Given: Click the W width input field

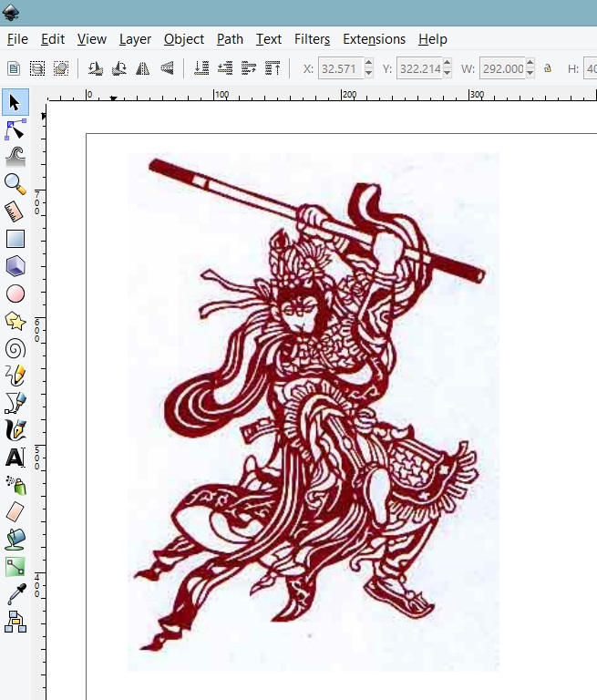Looking at the screenshot, I should pyautogui.click(x=503, y=68).
